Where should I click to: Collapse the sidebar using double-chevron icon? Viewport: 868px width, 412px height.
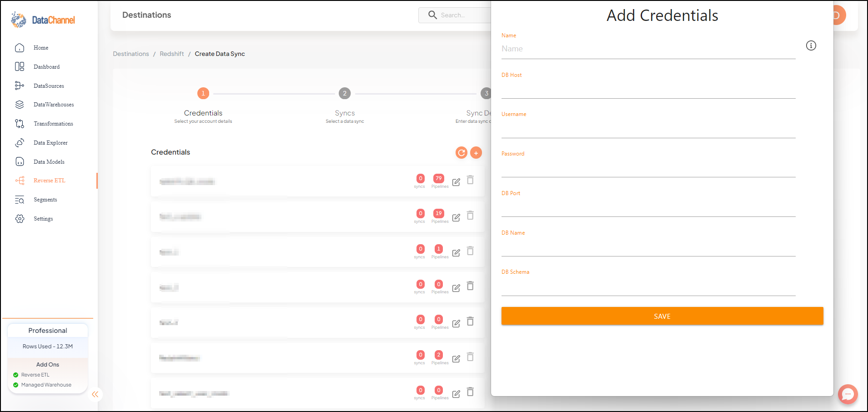point(95,394)
